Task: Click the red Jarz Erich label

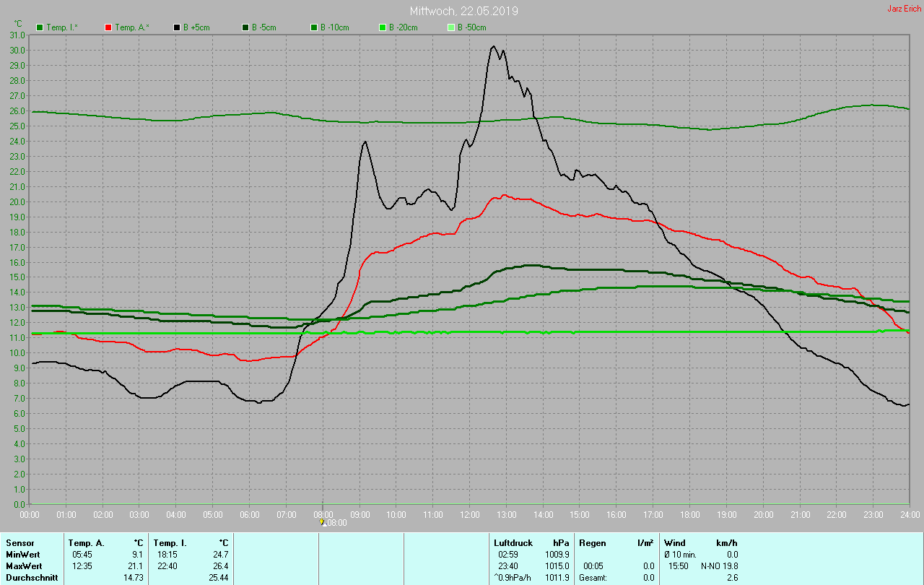Action: click(x=904, y=9)
